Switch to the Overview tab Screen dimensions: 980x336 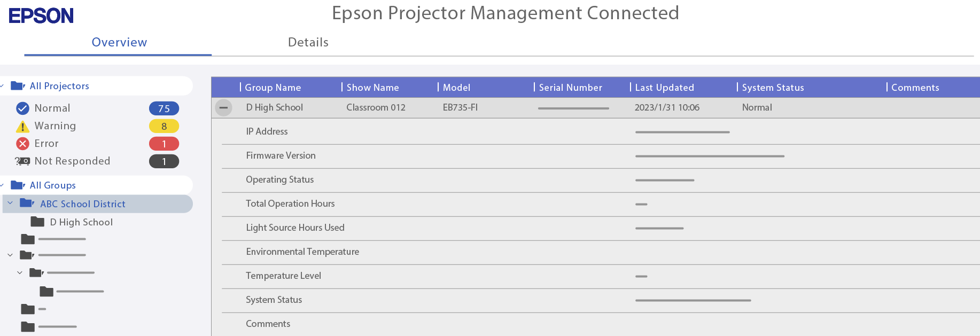click(119, 42)
